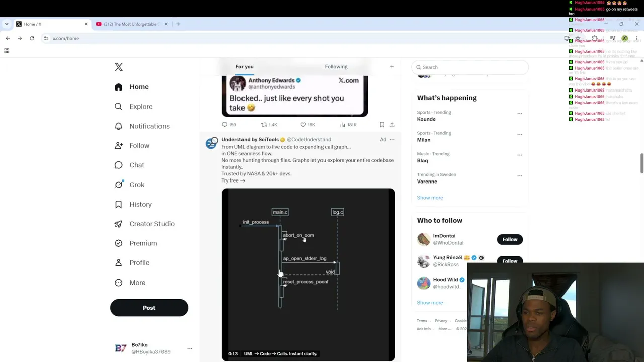Open the Understand by SciTools avatar

(212, 143)
